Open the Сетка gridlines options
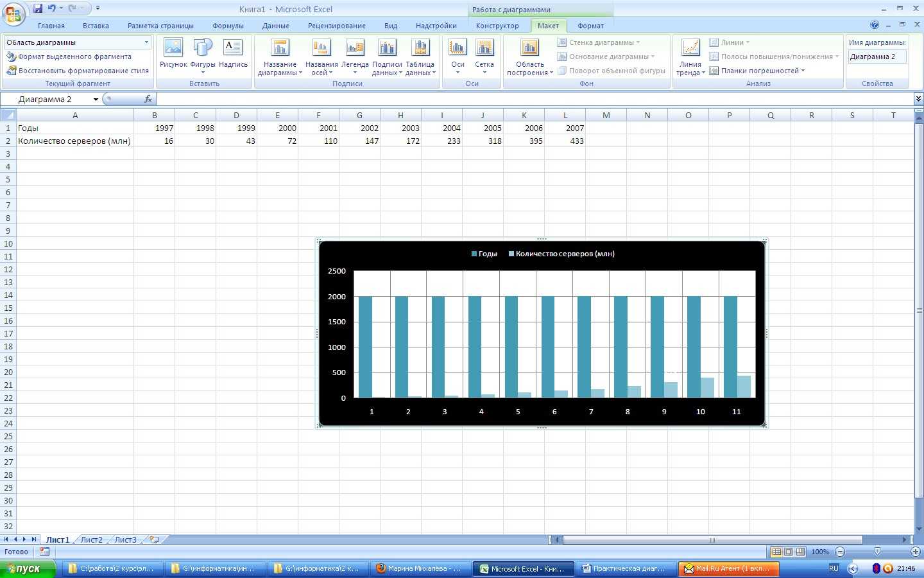Screen dimensions: 924x578 click(484, 57)
